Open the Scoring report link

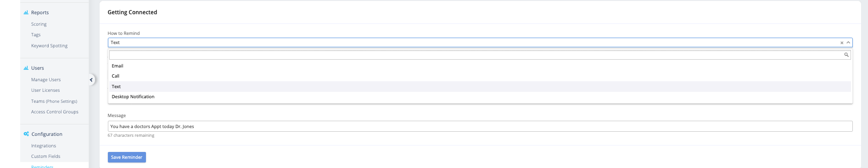(x=39, y=24)
